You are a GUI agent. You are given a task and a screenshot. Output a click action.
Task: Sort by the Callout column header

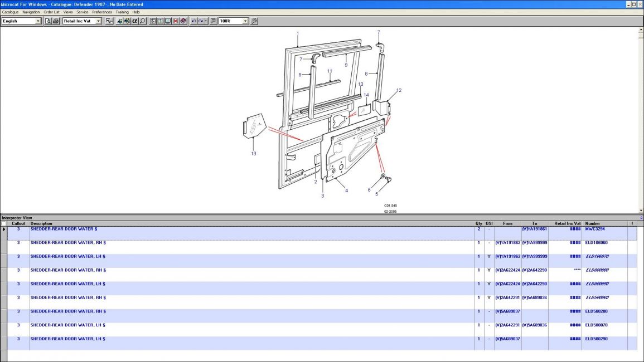(x=18, y=224)
